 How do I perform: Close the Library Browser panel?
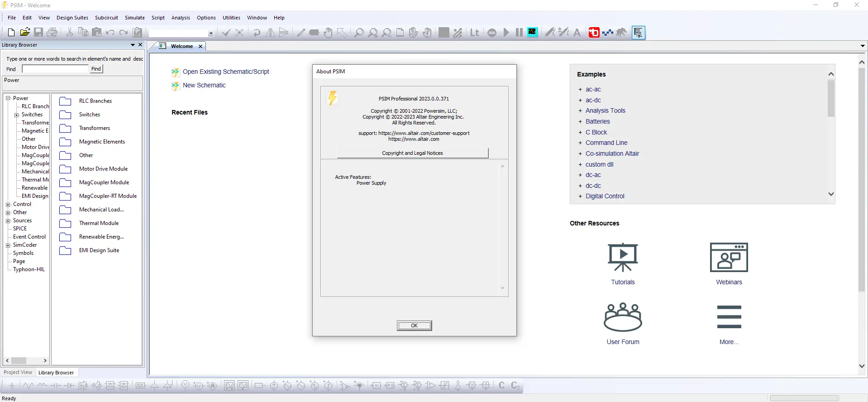[x=140, y=45]
